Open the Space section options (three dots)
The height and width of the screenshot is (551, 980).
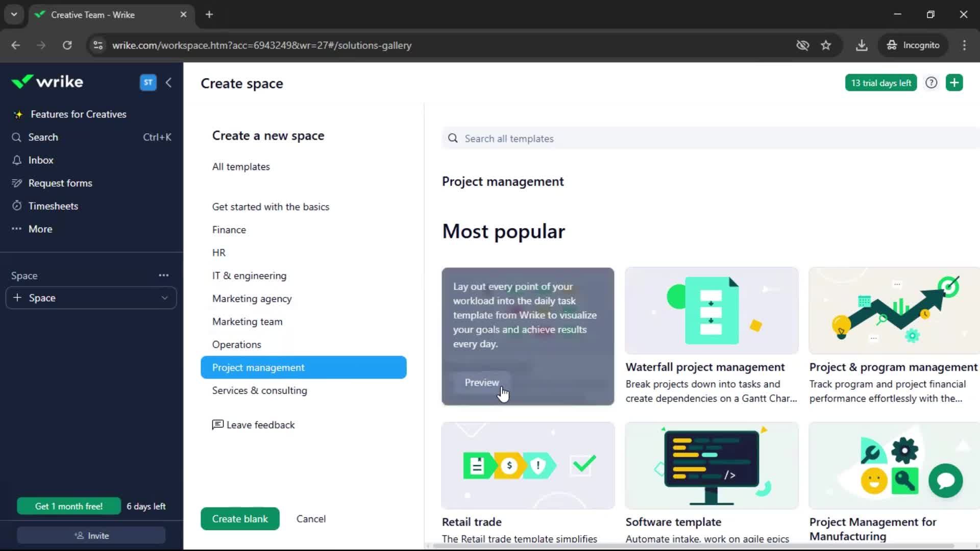tap(163, 275)
